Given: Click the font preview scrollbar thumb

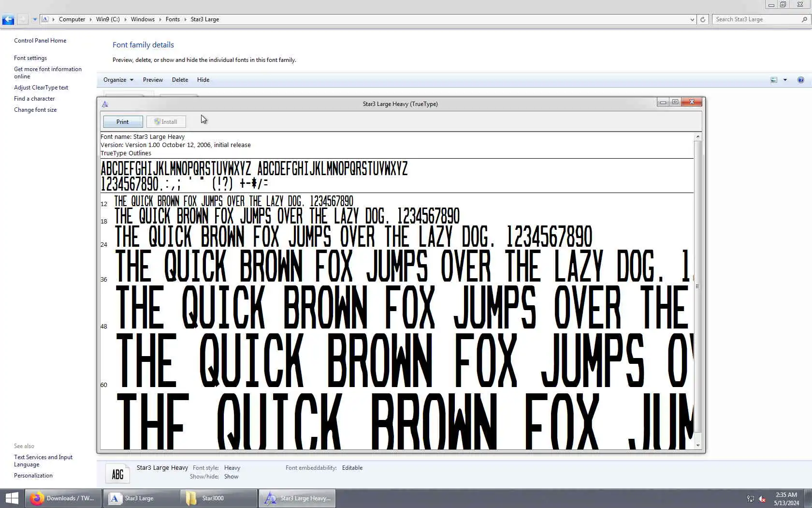Looking at the screenshot, I should pos(697,286).
